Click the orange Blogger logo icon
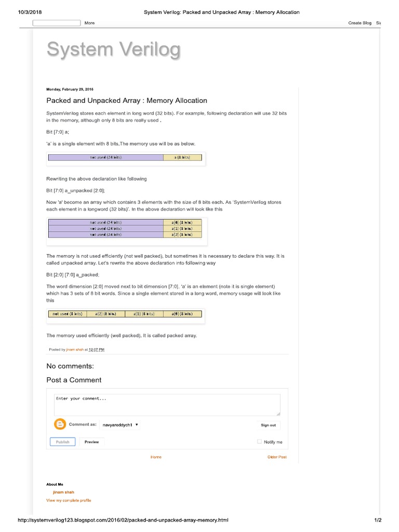This screenshot has height=532, width=399. click(60, 424)
